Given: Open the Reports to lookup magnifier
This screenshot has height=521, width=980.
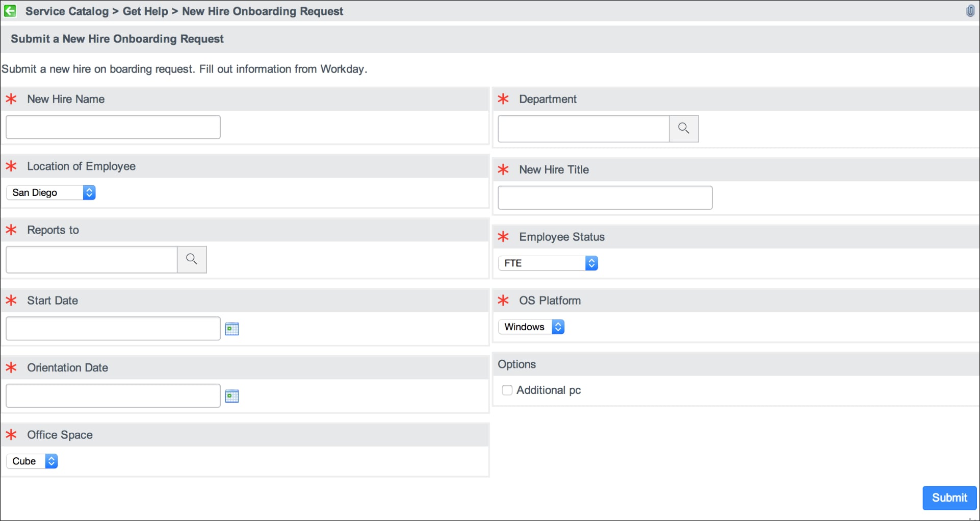Looking at the screenshot, I should 192,259.
